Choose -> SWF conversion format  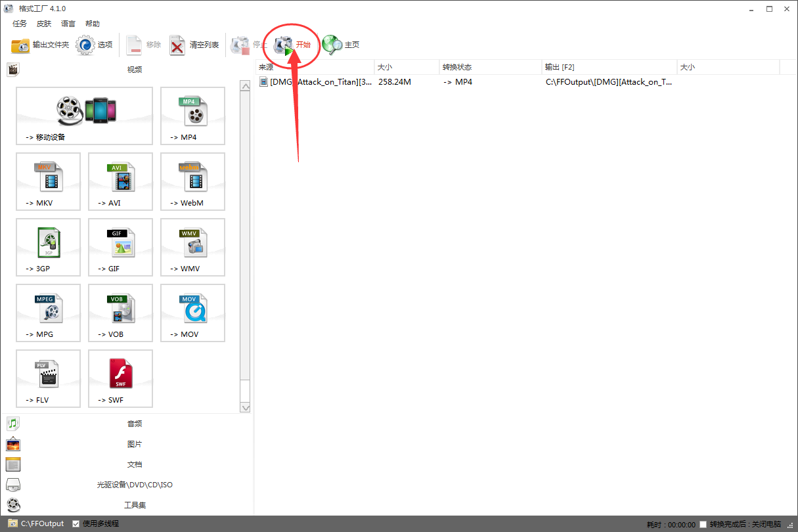(x=120, y=378)
